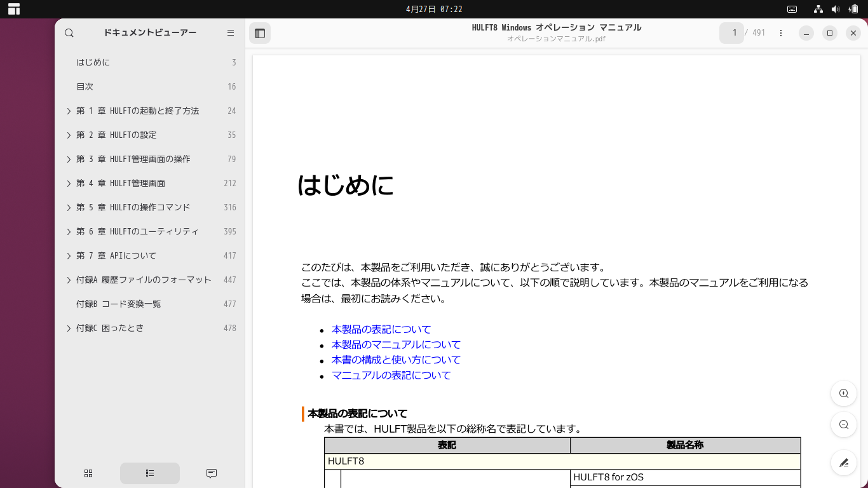Toggle the outline list view at sidebar bottom

point(149,473)
